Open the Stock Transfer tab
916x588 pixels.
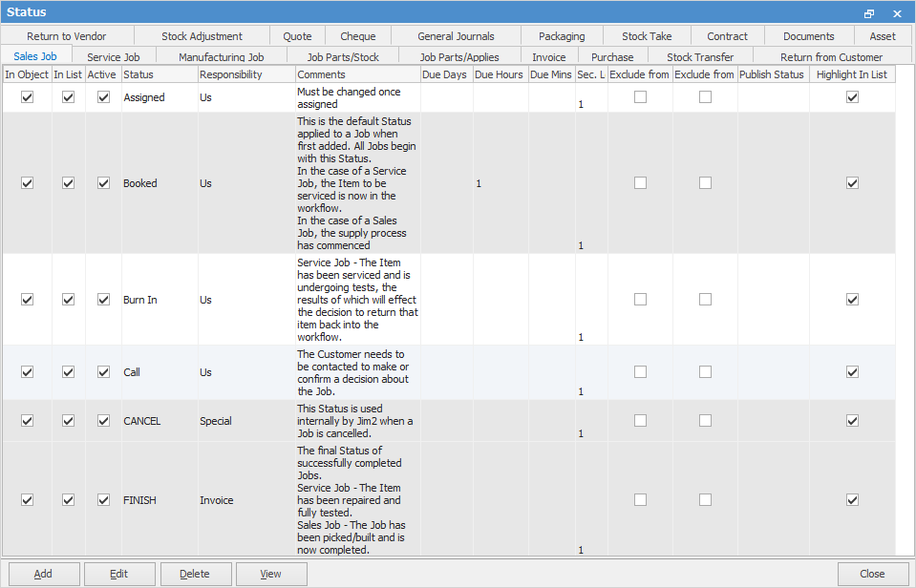(x=700, y=56)
